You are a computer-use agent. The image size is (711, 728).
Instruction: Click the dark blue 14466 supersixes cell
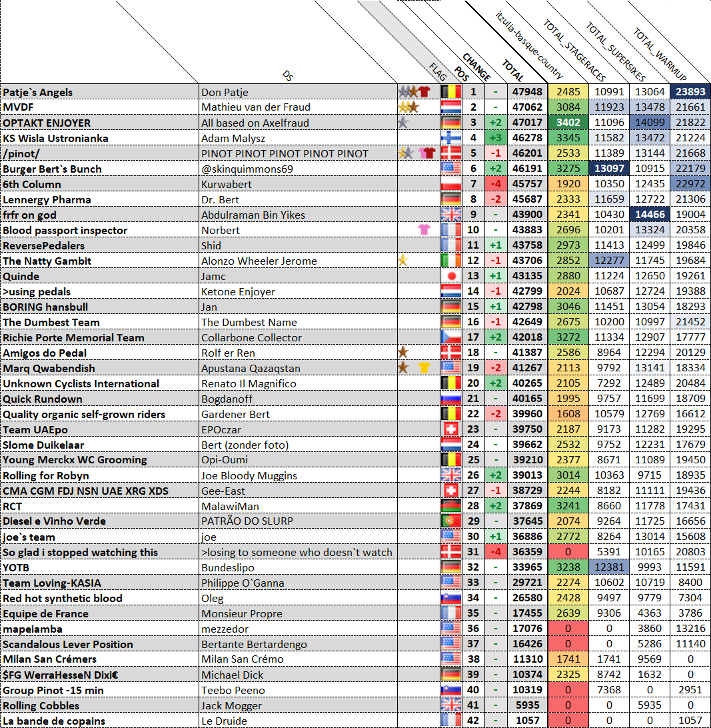point(650,215)
